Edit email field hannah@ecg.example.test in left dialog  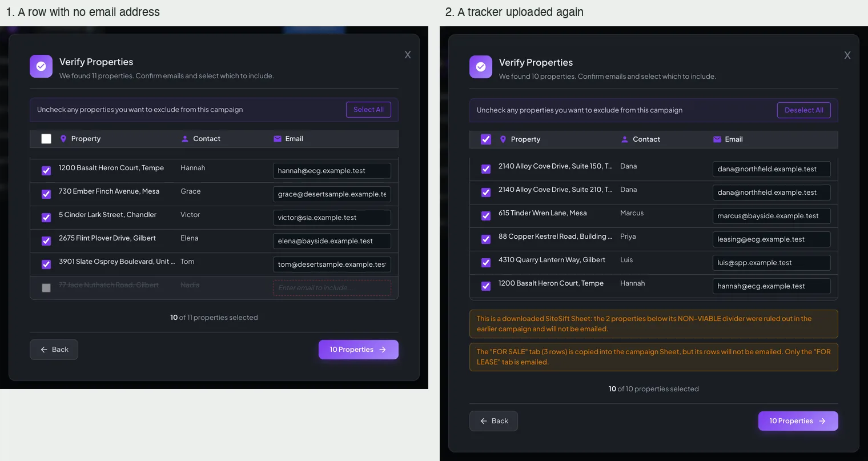(332, 171)
